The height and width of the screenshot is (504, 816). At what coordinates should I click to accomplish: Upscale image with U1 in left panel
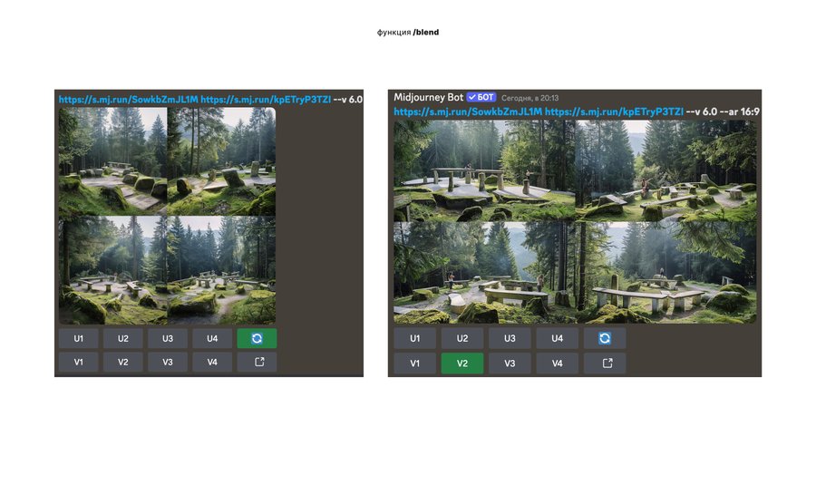pos(79,338)
